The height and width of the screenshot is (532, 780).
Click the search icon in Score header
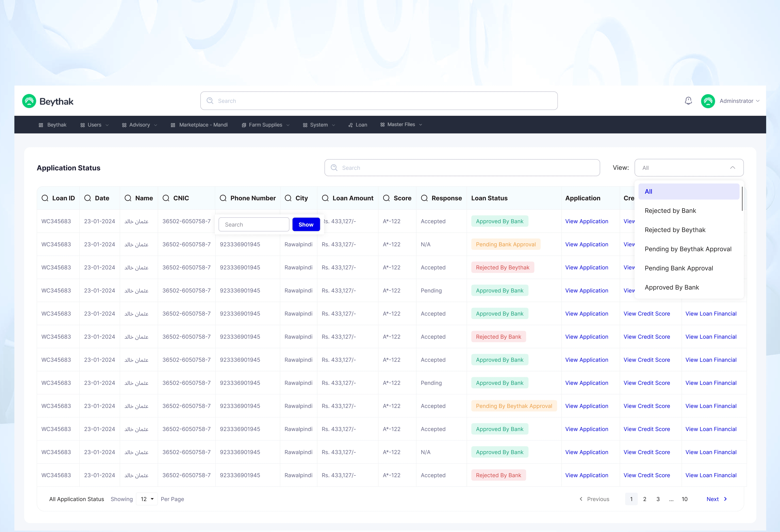coord(386,198)
